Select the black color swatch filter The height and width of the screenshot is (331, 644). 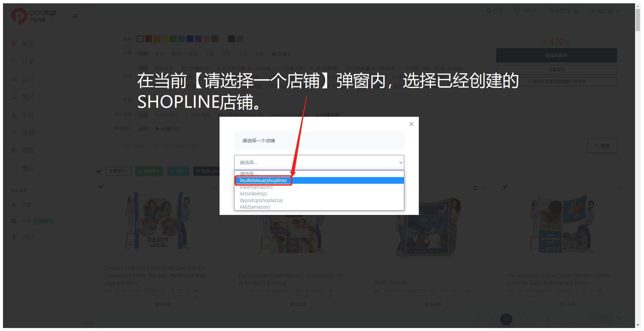[x=231, y=39]
